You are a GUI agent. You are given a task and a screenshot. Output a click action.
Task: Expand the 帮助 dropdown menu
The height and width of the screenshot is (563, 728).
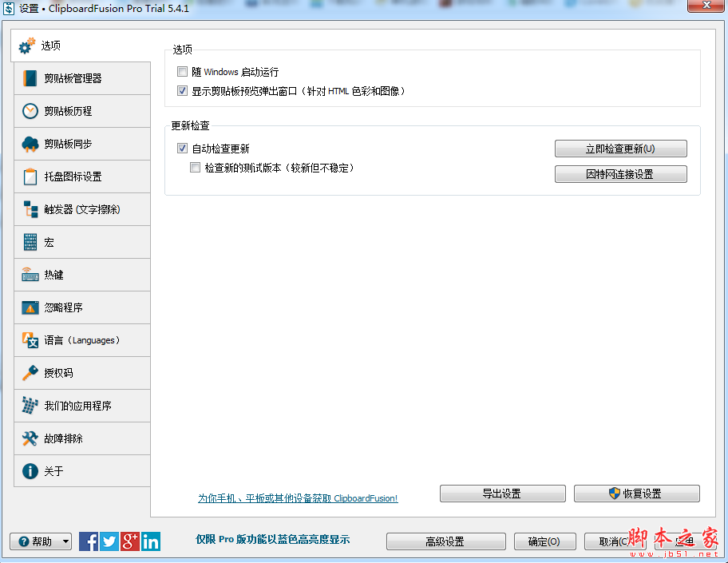(41, 541)
